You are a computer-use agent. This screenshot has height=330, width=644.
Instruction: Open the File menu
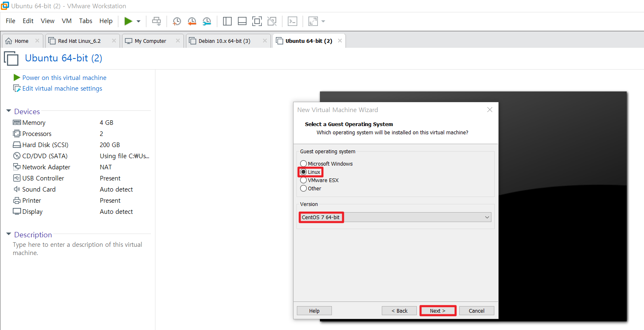click(x=10, y=21)
